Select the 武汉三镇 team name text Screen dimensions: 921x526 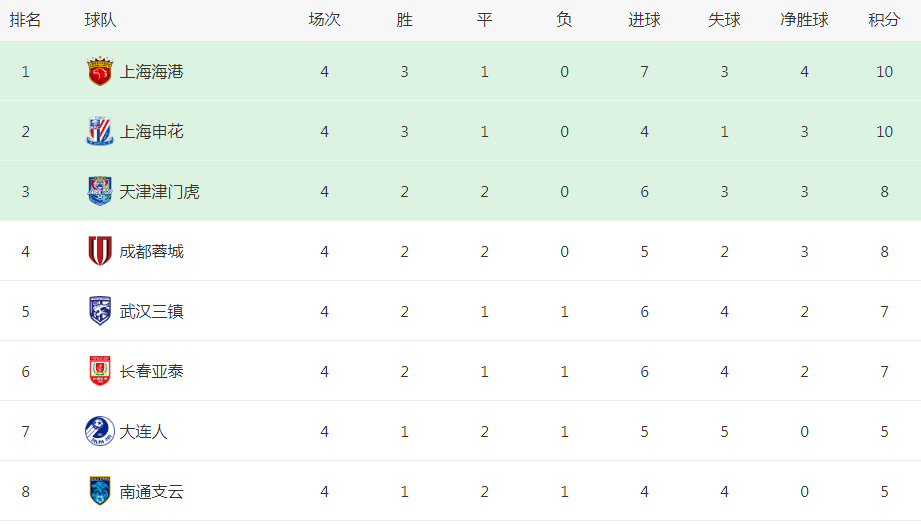tap(152, 312)
